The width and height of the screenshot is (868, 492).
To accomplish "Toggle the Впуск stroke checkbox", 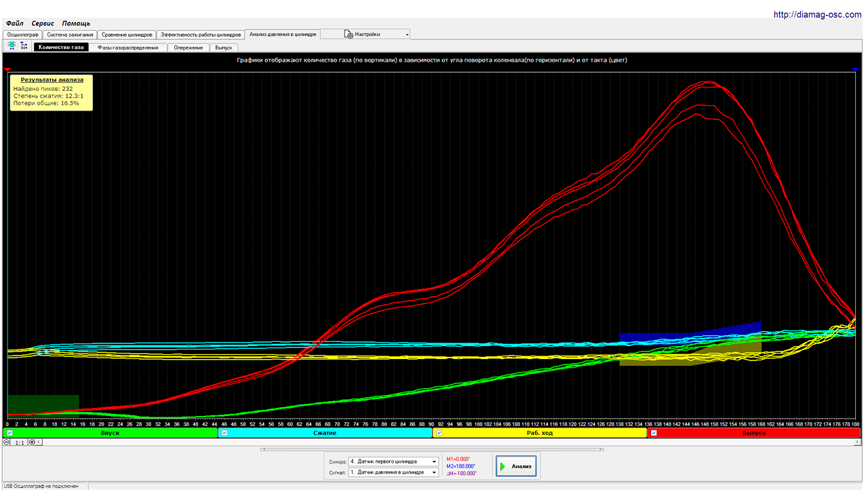I will coord(9,432).
